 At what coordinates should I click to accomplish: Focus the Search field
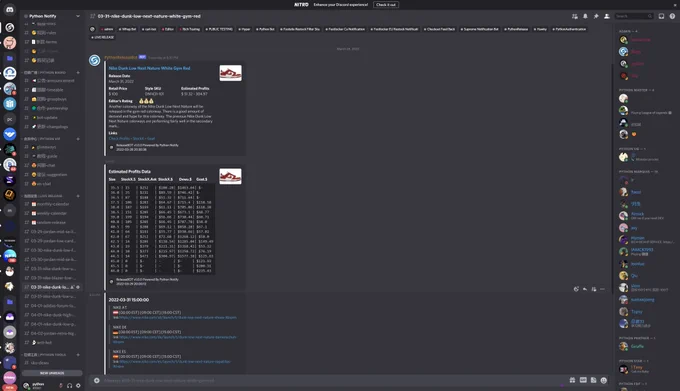(x=634, y=16)
